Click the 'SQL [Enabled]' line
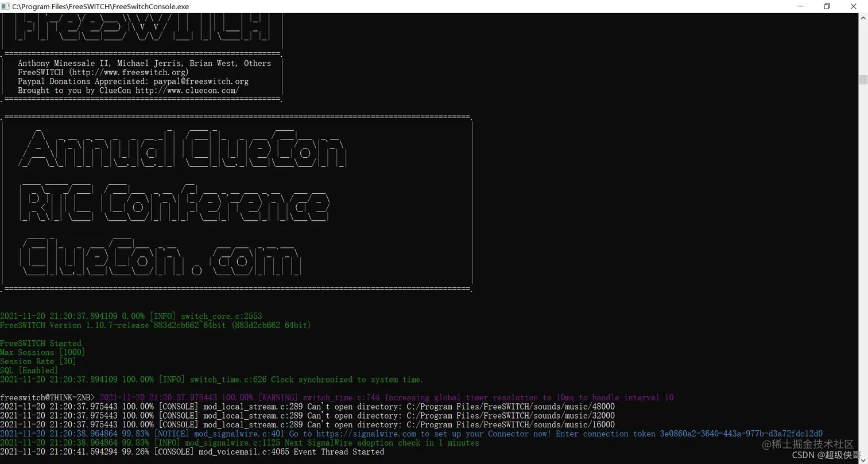This screenshot has height=464, width=868. coord(29,371)
